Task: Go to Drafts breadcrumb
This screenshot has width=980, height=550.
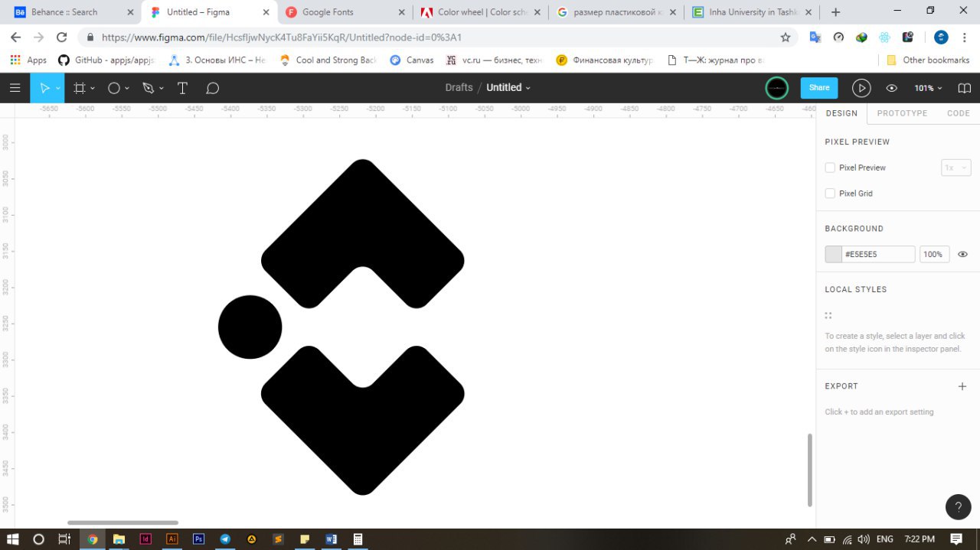Action: click(x=459, y=88)
